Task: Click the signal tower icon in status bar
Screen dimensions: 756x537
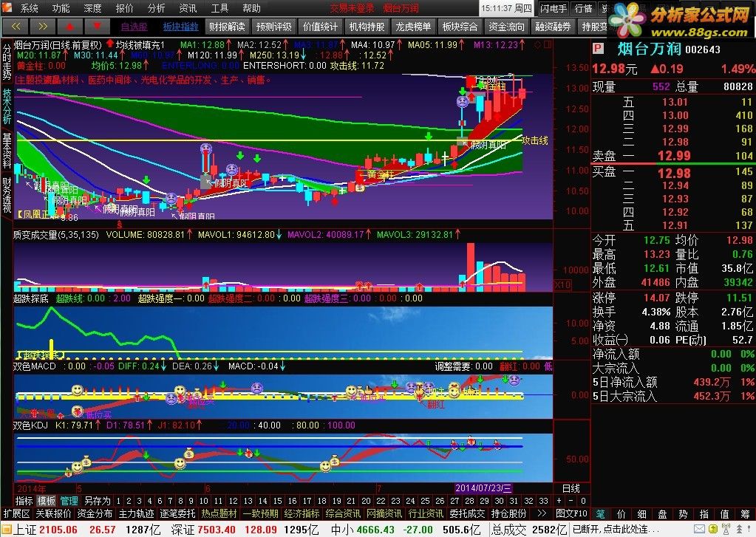Action: (726, 530)
